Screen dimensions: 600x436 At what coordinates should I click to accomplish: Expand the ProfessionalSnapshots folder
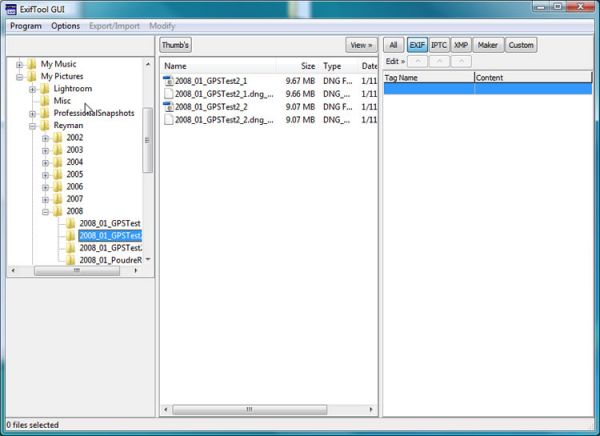click(x=33, y=114)
